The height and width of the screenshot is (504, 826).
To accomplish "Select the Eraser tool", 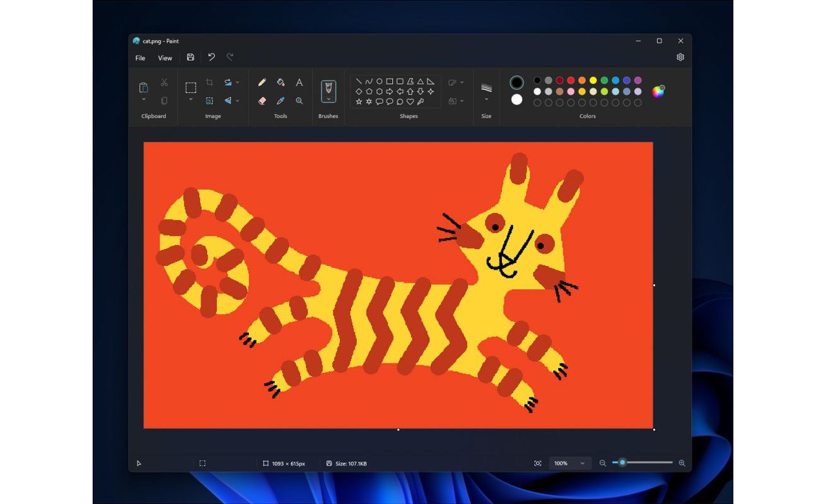I will tap(262, 101).
